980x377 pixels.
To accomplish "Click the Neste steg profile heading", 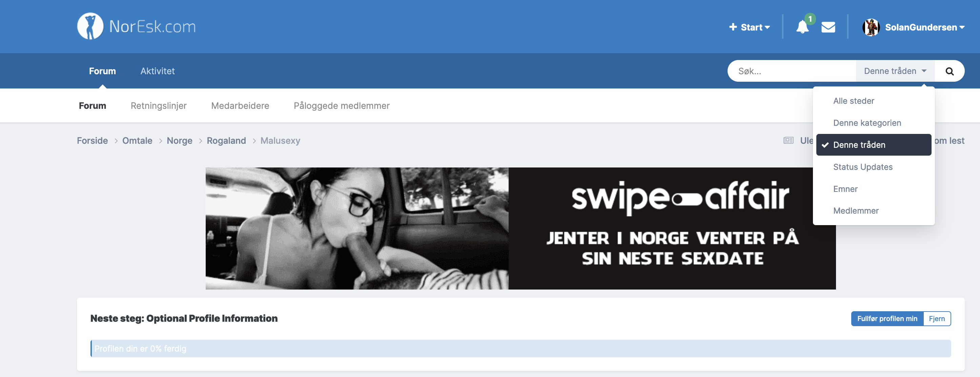I will (x=184, y=318).
